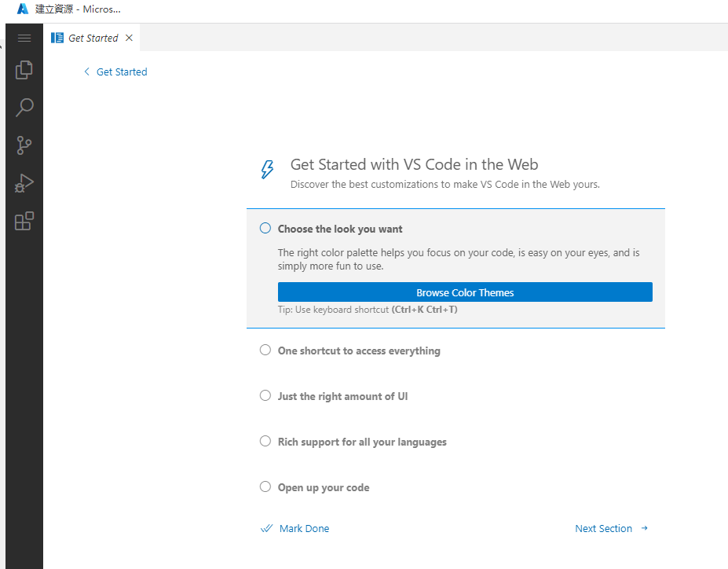Screen dimensions: 728x569
Task: Click Mark Done link
Action: point(304,529)
